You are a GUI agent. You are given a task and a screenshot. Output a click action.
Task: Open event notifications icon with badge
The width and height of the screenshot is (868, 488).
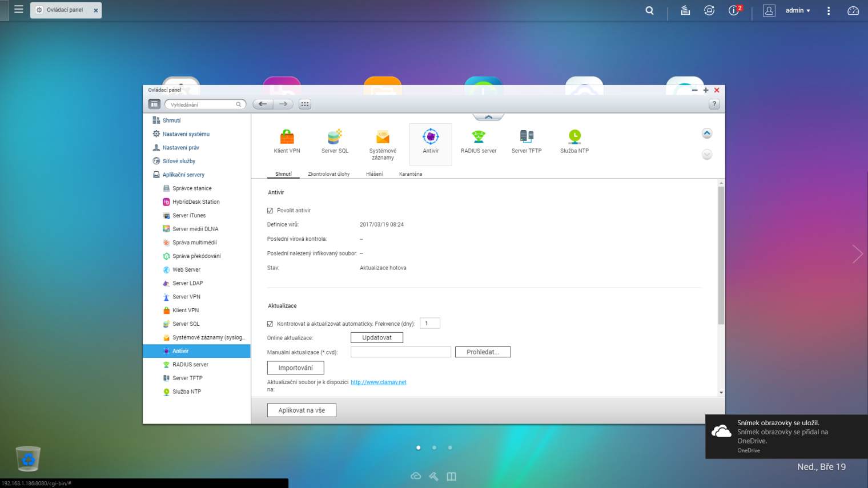(735, 10)
